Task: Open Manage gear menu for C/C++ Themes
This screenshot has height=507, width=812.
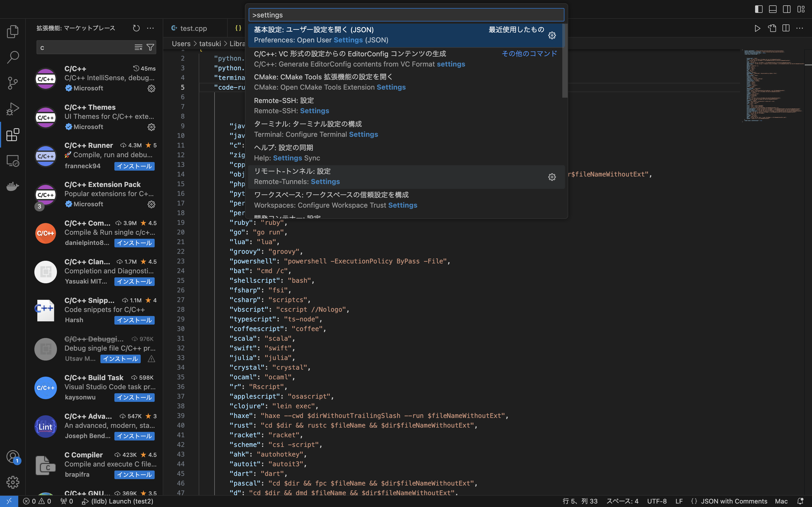Action: [151, 127]
